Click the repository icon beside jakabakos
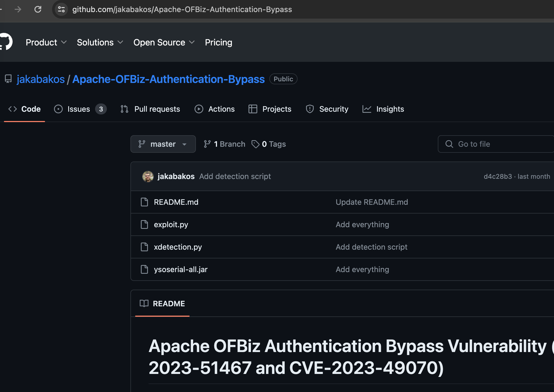 coord(8,79)
